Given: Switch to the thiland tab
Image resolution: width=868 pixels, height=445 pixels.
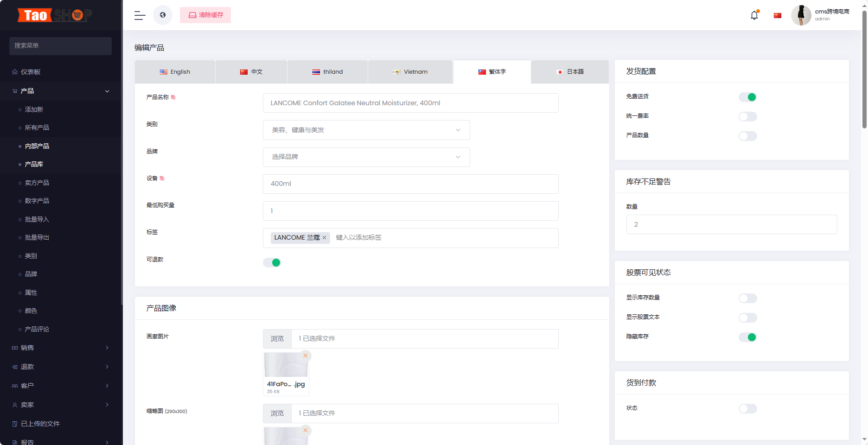Looking at the screenshot, I should (x=327, y=72).
